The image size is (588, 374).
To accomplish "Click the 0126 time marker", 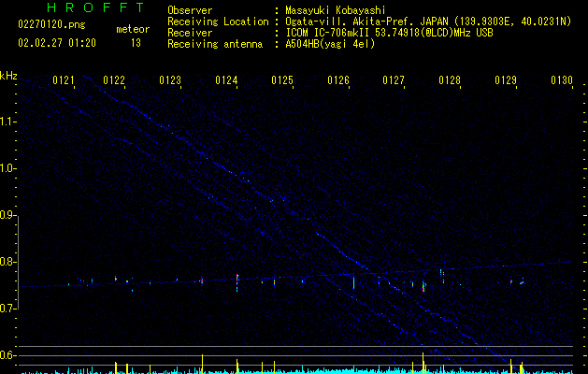I will click(x=337, y=80).
